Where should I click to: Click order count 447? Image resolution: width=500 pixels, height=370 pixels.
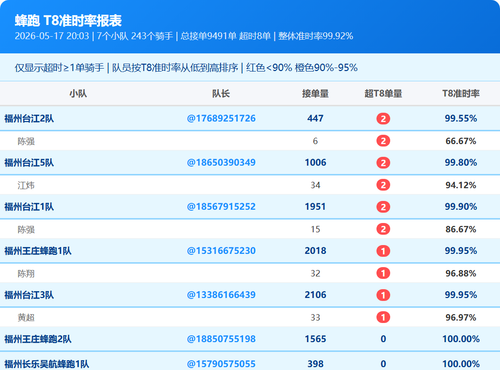(315, 118)
